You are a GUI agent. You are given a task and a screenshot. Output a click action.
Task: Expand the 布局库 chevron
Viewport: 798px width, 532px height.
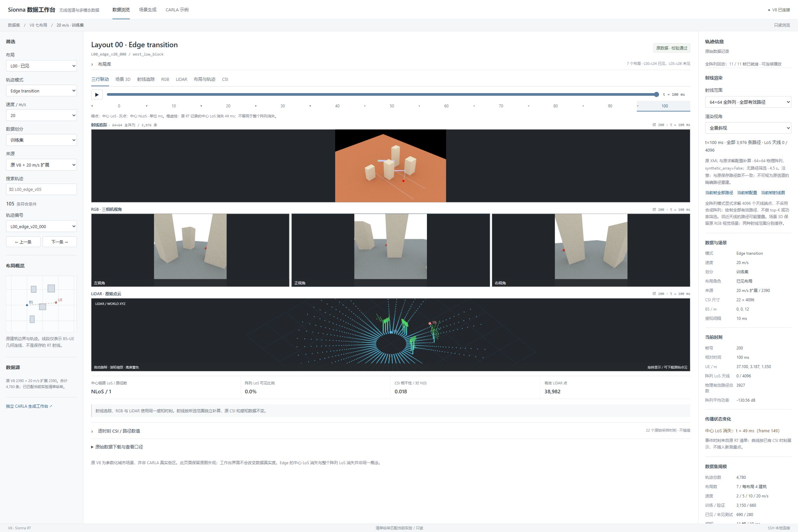pos(92,64)
